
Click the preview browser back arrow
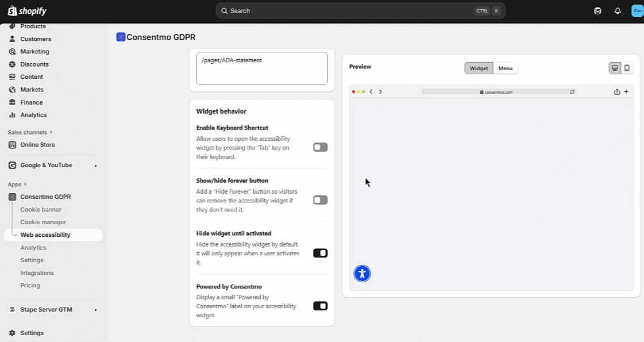pos(371,92)
